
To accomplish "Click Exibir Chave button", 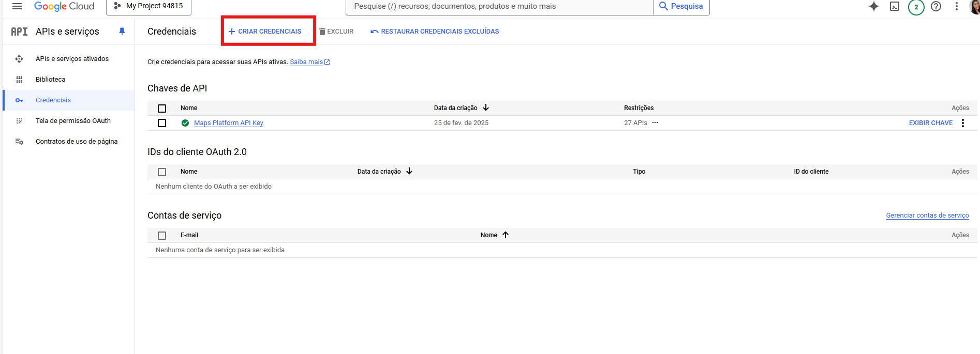I will (x=930, y=123).
